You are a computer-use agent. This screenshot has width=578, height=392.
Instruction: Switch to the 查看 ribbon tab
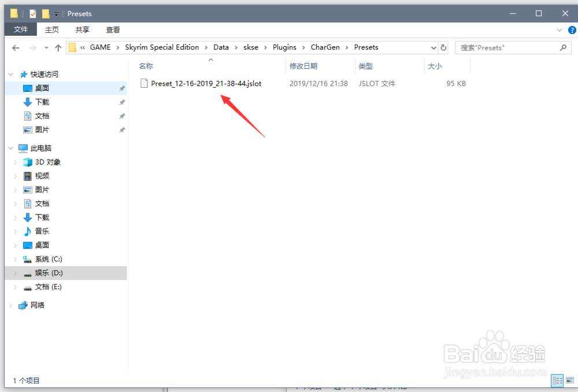point(113,29)
